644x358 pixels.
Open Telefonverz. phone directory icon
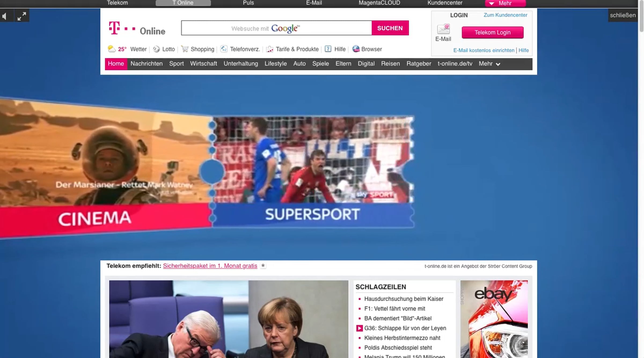pos(224,49)
